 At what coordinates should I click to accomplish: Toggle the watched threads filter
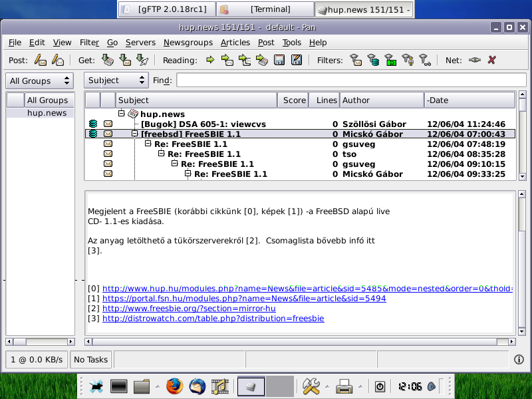[424, 60]
